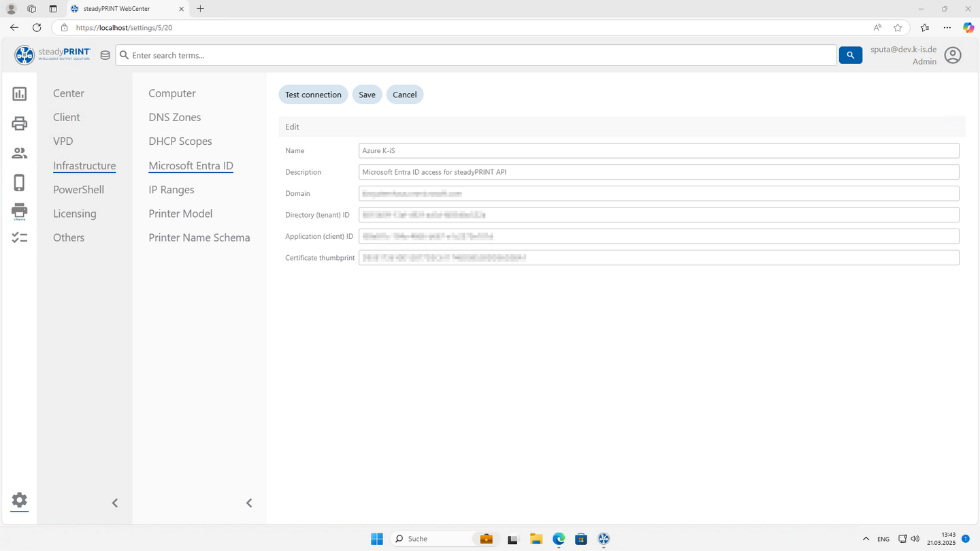
Task: Select Licensing in settings menu
Action: [75, 214]
